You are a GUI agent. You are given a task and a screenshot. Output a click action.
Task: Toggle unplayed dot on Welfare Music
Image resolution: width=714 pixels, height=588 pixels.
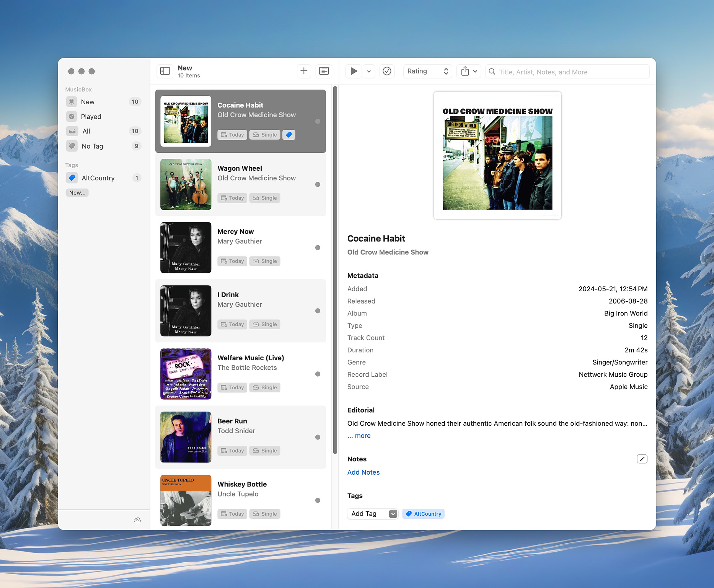pyautogui.click(x=318, y=374)
